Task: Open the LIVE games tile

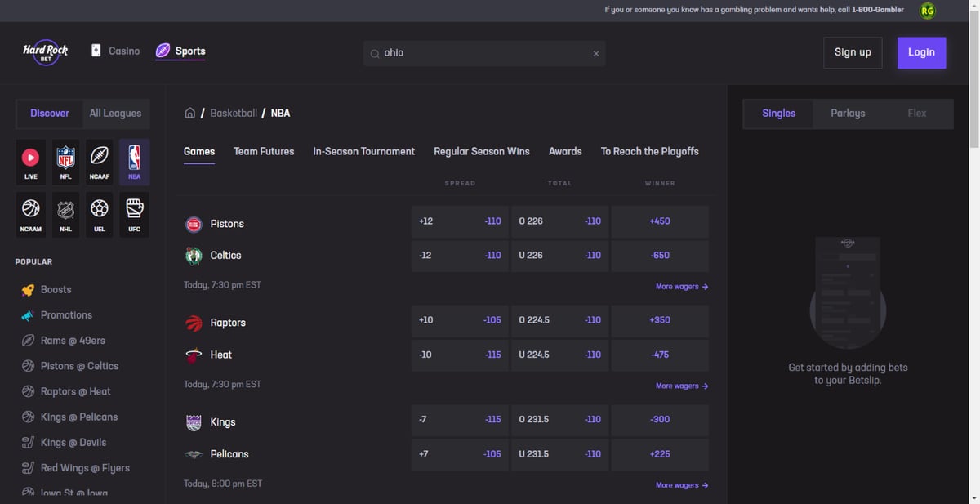Action: click(x=30, y=162)
